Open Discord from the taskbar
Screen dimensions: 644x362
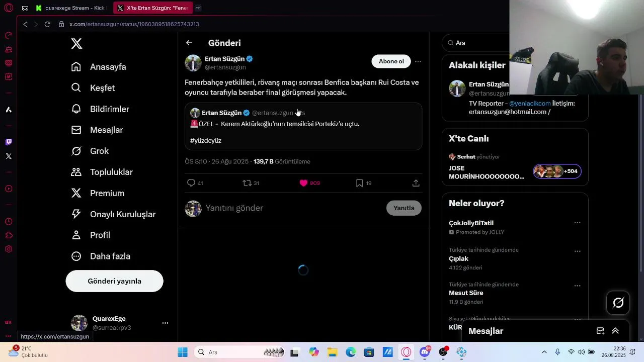tap(425, 352)
